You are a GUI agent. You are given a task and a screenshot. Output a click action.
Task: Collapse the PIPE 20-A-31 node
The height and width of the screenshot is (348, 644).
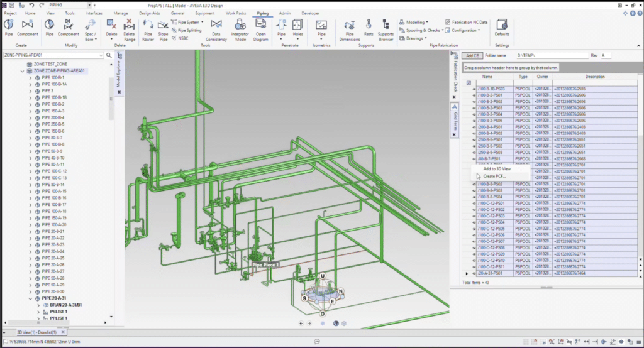tap(30, 298)
